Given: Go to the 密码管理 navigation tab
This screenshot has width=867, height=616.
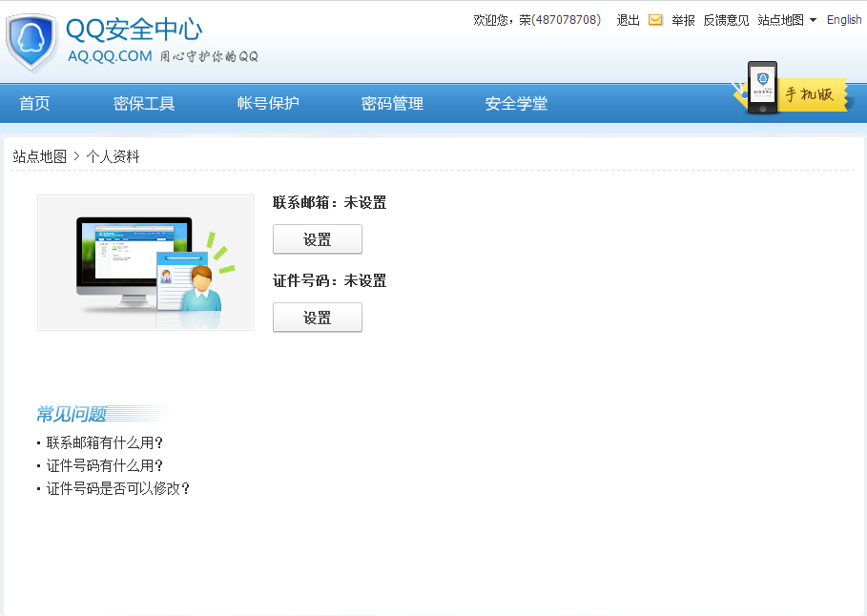Looking at the screenshot, I should tap(392, 103).
